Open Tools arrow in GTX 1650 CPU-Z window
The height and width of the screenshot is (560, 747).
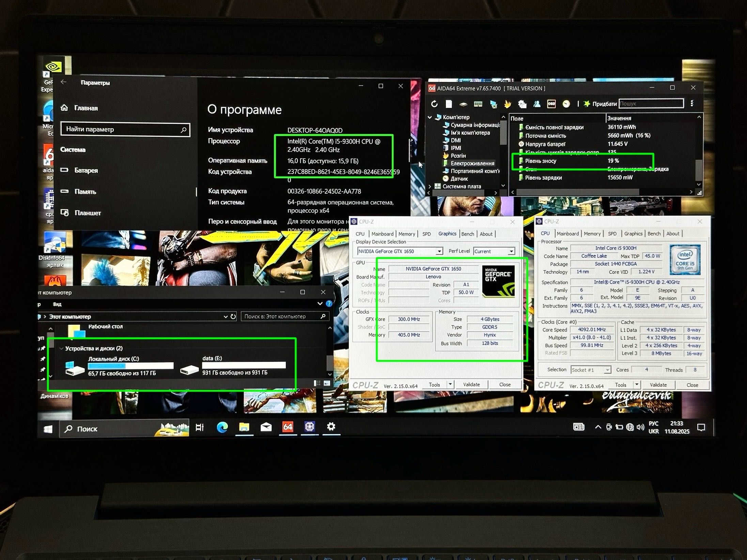tap(450, 384)
